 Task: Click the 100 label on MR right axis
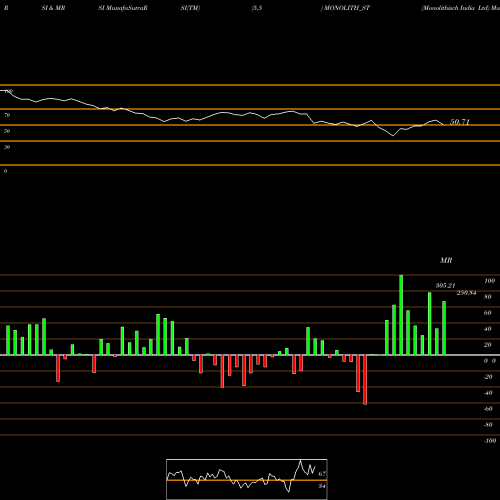pyautogui.click(x=489, y=281)
